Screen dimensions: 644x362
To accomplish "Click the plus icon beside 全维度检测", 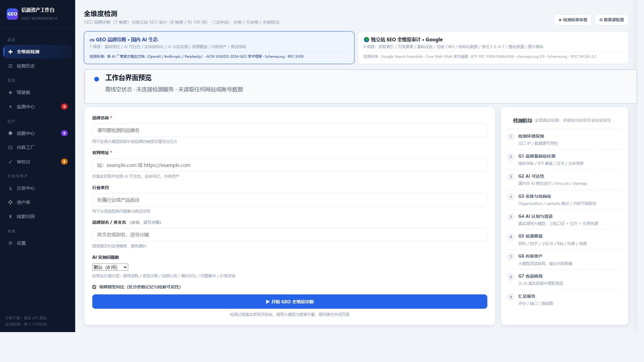I will click(10, 52).
